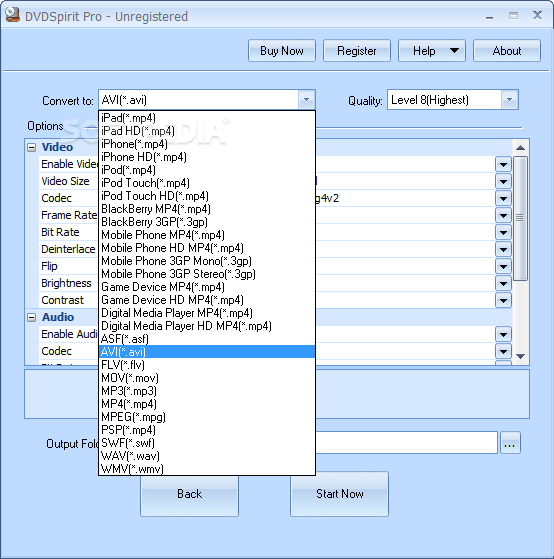Screen dimensions: 554x559
Task: Select Digital Media Player HD MP4(*.mp4)
Action: tap(207, 326)
